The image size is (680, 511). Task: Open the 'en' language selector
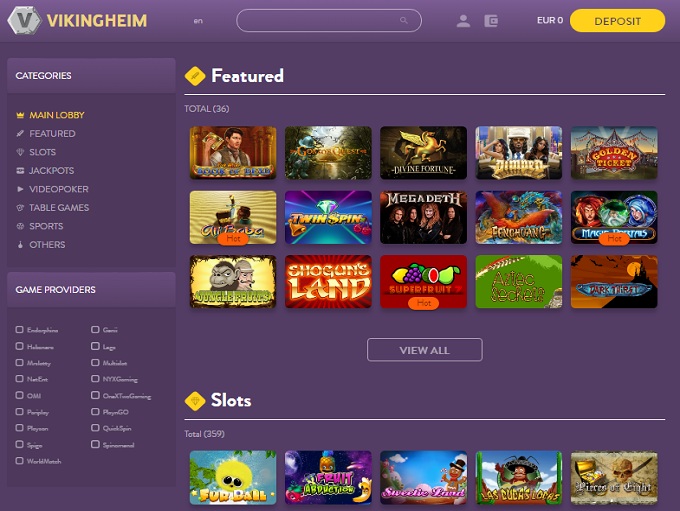pyautogui.click(x=198, y=21)
